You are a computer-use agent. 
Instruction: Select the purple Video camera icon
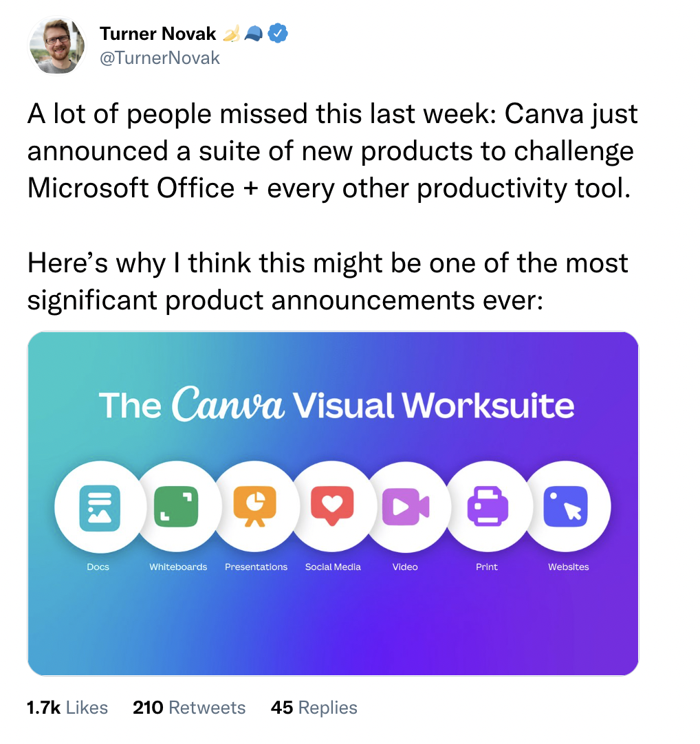[406, 506]
